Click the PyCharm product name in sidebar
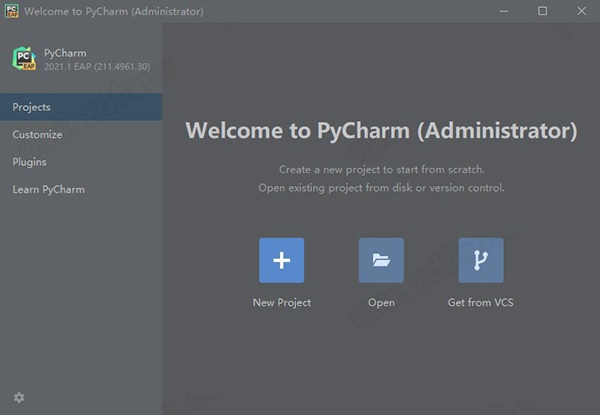The height and width of the screenshot is (415, 600). pyautogui.click(x=65, y=53)
